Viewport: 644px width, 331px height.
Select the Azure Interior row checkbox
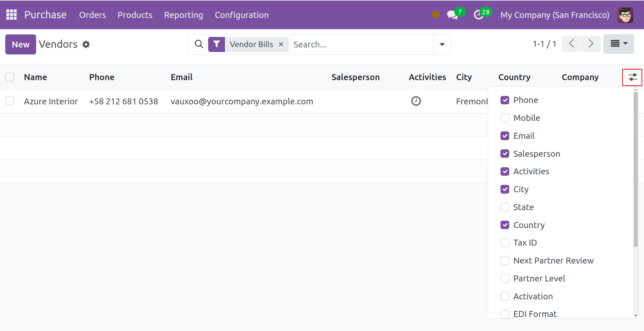pos(10,101)
